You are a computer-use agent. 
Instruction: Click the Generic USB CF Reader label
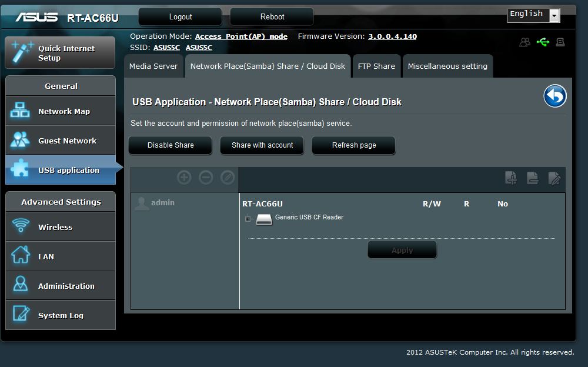(x=309, y=217)
